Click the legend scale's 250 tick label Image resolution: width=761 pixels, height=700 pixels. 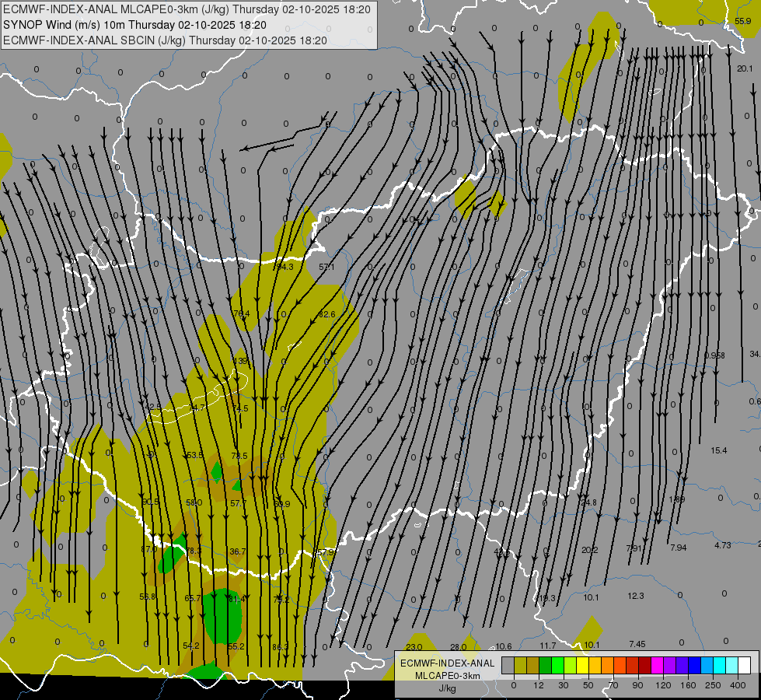click(713, 685)
